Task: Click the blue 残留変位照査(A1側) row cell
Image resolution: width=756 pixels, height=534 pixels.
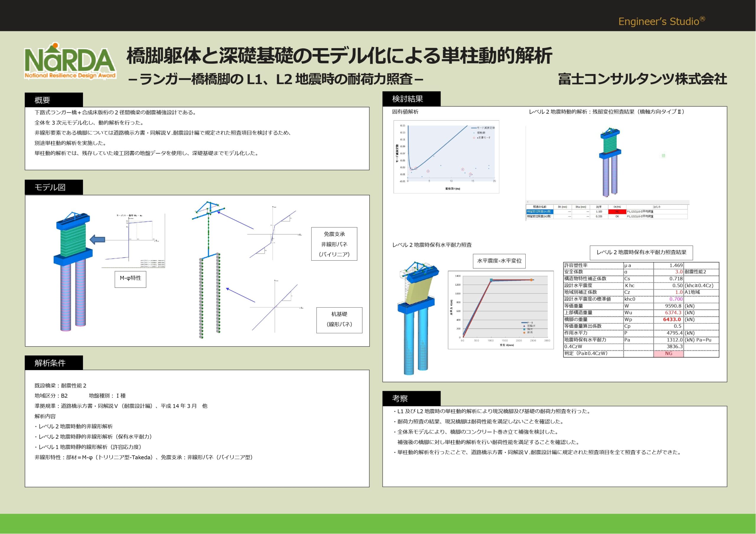Action: coord(540,212)
